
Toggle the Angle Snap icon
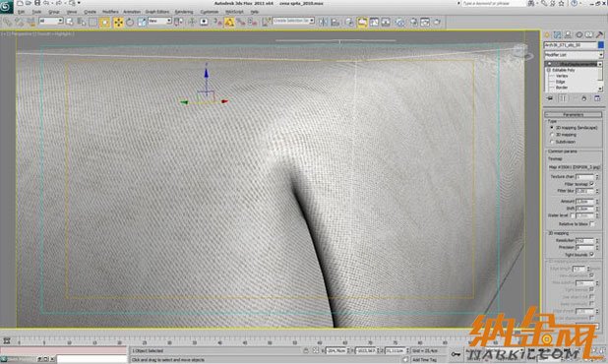(x=229, y=22)
